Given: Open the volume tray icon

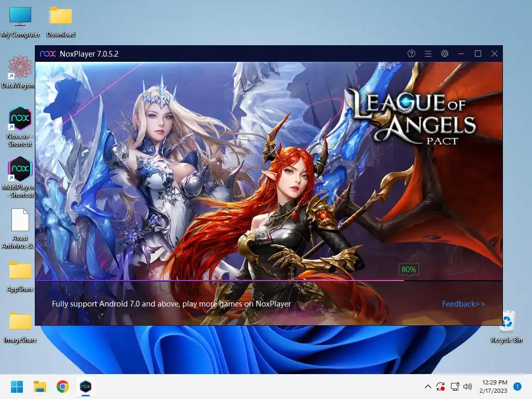Looking at the screenshot, I should (468, 387).
